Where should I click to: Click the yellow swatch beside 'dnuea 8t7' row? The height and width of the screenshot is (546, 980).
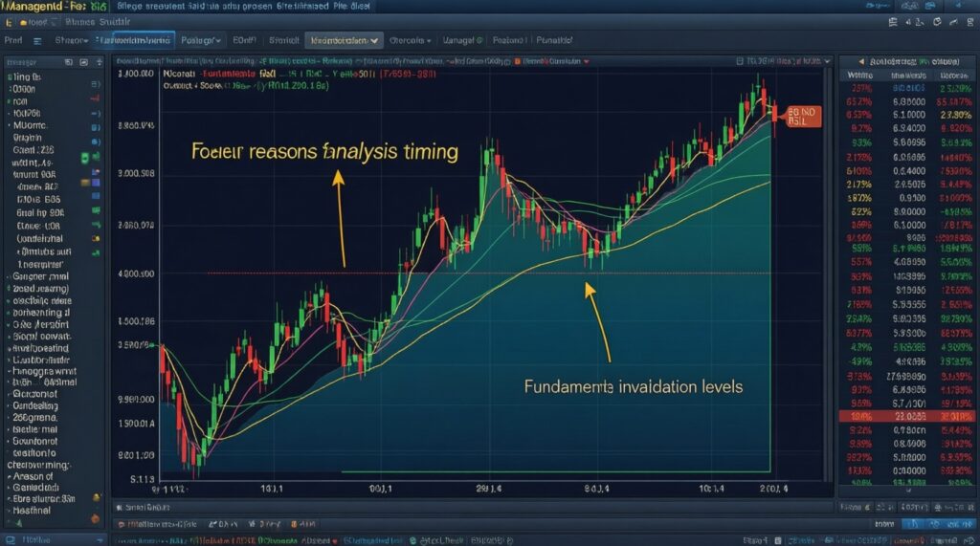tap(85, 183)
